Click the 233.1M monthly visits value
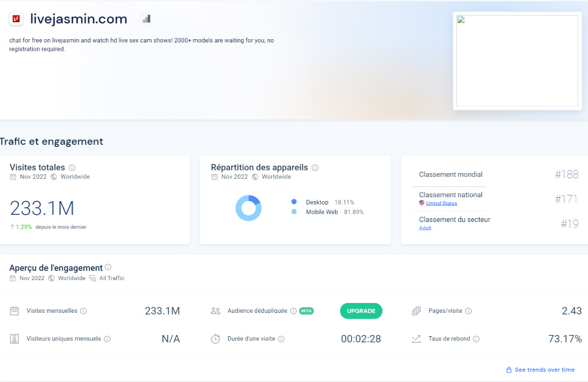 point(163,311)
